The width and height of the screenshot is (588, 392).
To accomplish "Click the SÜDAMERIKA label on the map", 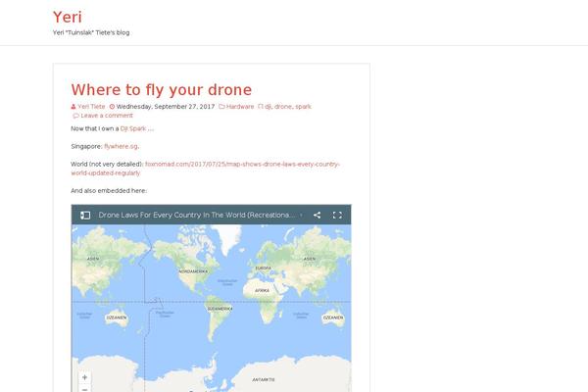I will point(220,309).
